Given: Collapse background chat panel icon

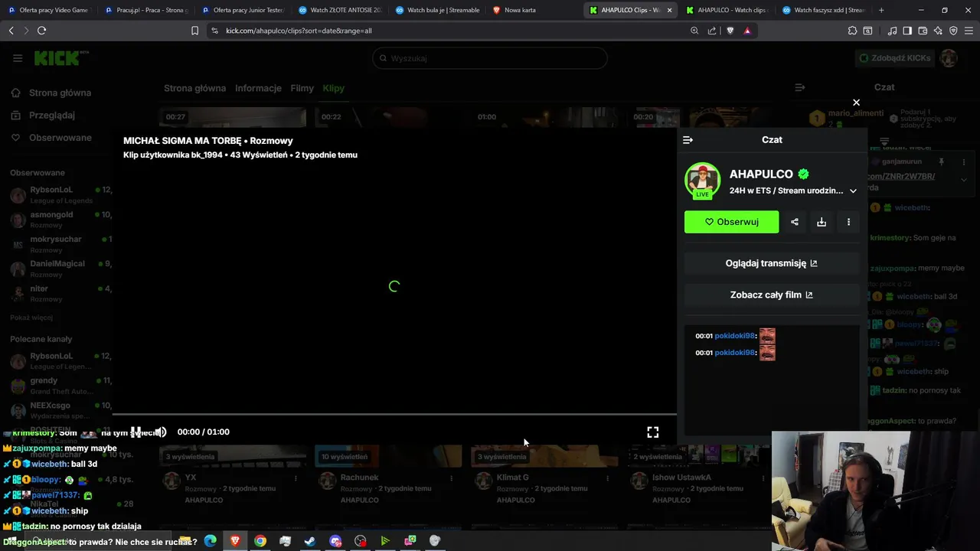Looking at the screenshot, I should [799, 87].
